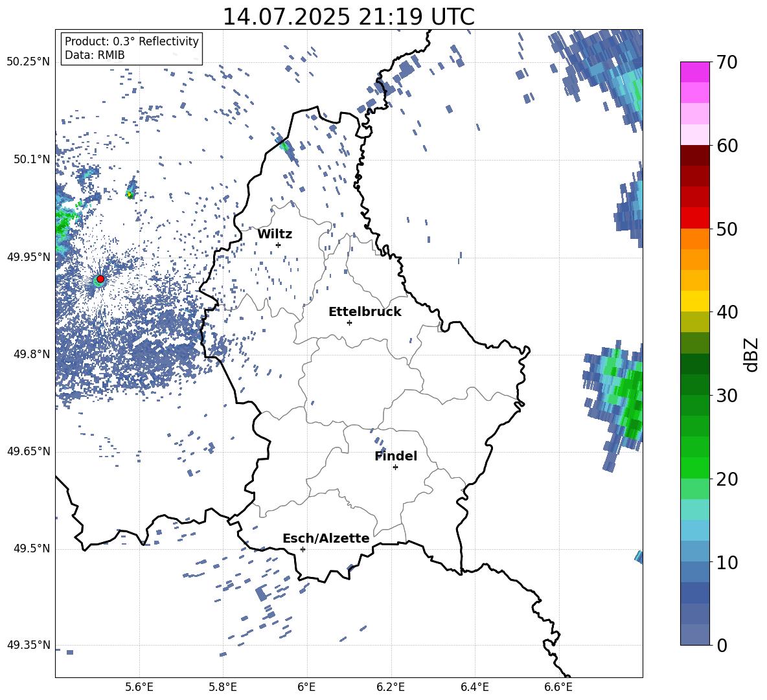Click the latitude label 49.95°N
Screen dimensions: 767x700
pos(29,257)
